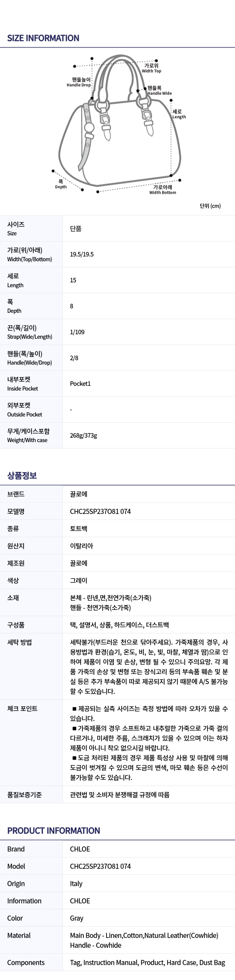
Task: Click the PRODUCT INFORMATION heading
Action: coord(54,830)
